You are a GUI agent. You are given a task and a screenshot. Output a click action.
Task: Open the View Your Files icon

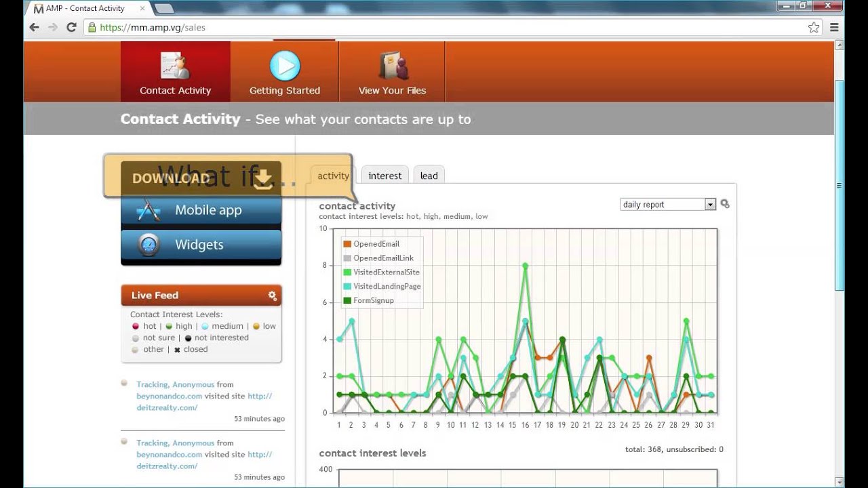pos(393,66)
